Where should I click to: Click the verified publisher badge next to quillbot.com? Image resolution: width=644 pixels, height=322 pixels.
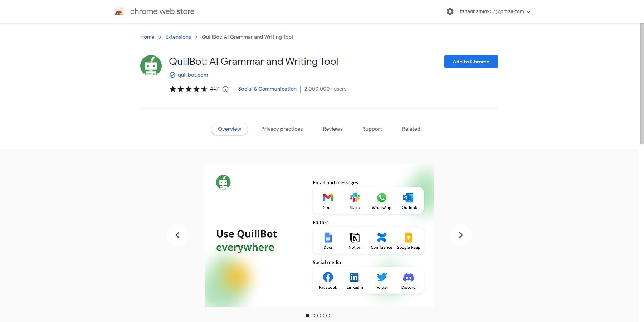[x=172, y=75]
